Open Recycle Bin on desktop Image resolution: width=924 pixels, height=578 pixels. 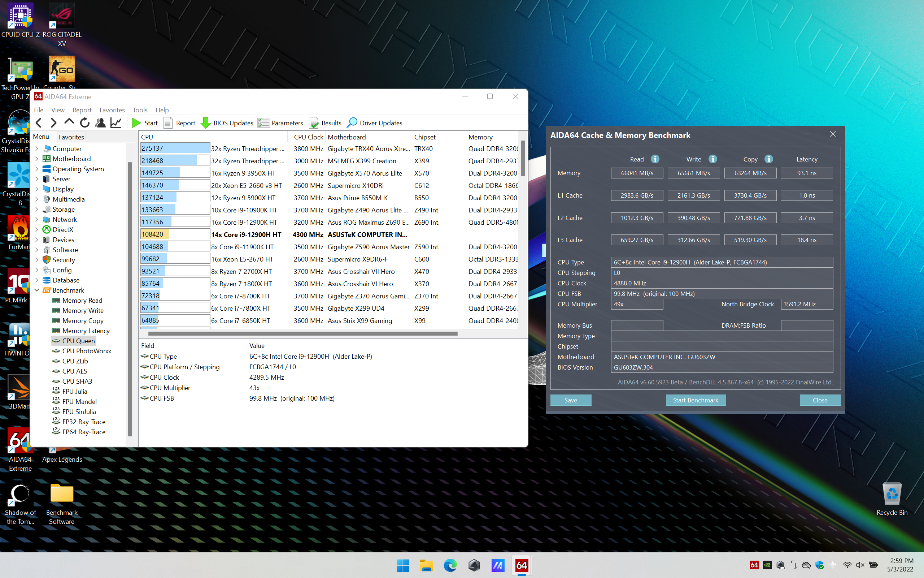pyautogui.click(x=892, y=499)
